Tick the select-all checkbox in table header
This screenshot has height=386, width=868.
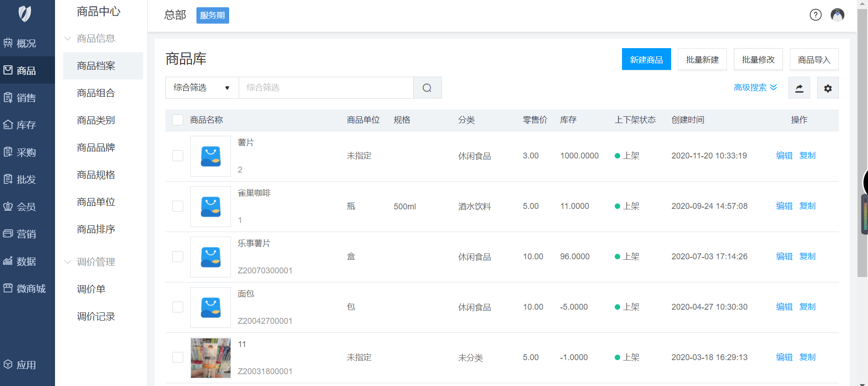pos(178,120)
